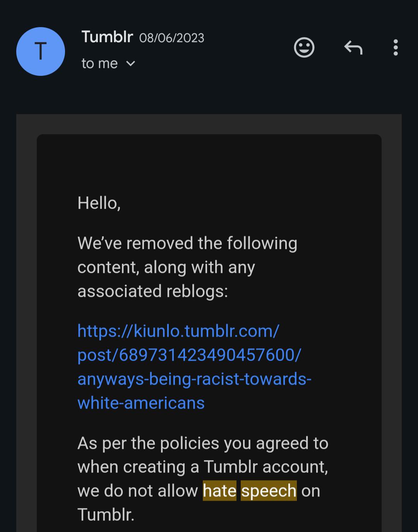Add an emoji reaction to the email

tap(304, 48)
